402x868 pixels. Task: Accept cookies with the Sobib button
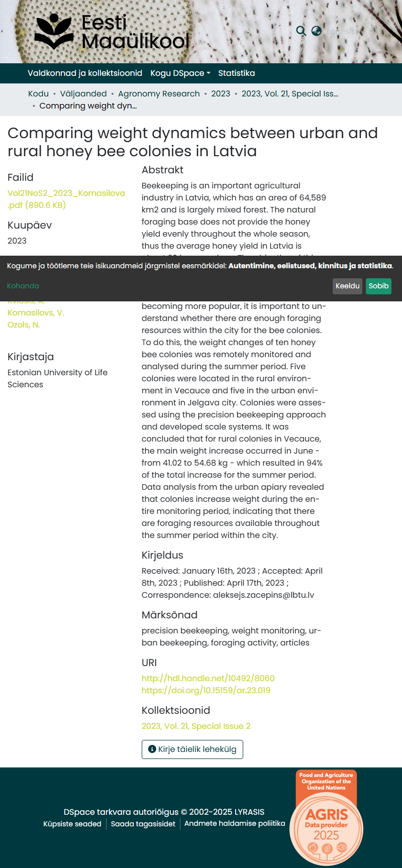378,286
